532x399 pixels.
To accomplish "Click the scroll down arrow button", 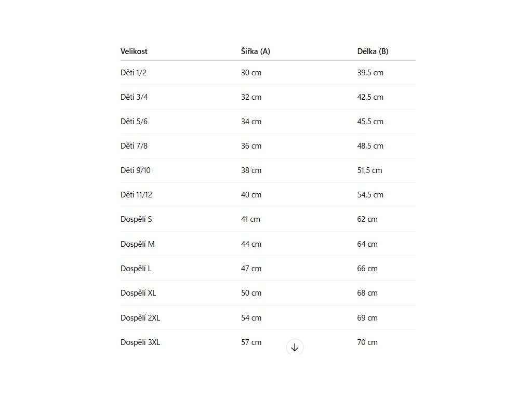I will (x=295, y=348).
